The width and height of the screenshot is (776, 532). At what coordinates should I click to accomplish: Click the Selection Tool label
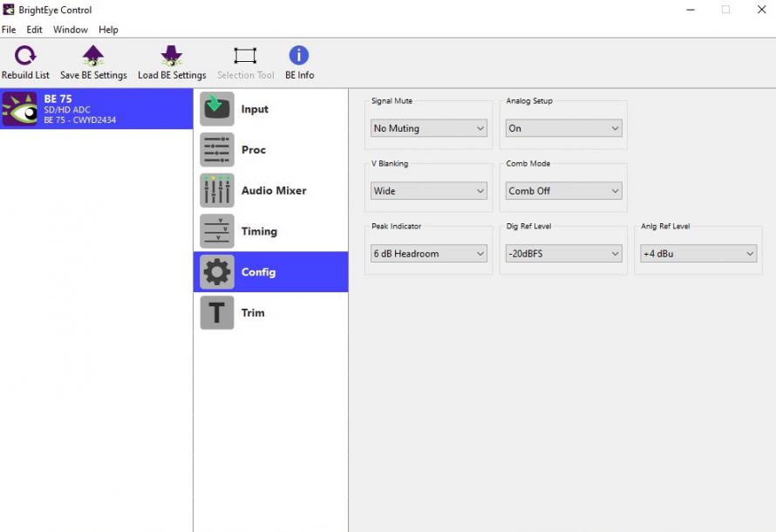pyautogui.click(x=246, y=75)
